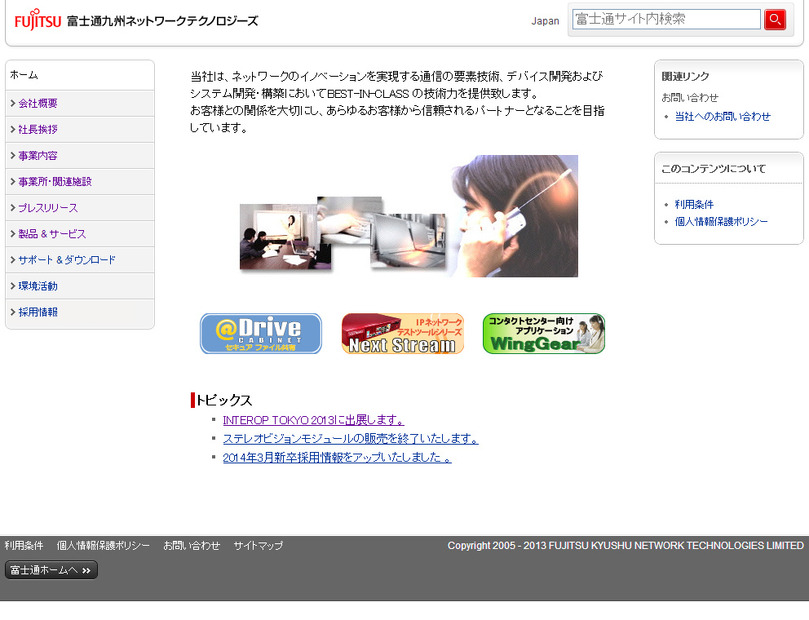Click the Fujitsu logo
This screenshot has height=620, width=809.
[38, 20]
